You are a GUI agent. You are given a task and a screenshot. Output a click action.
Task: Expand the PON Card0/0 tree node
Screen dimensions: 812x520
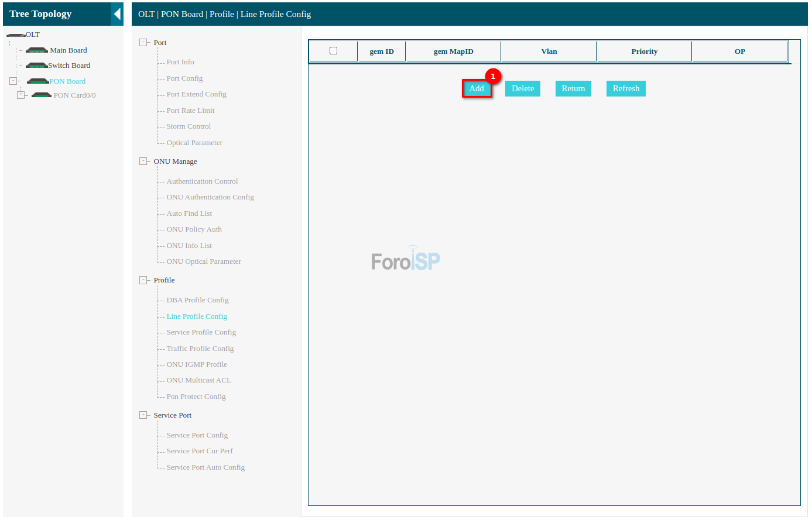tap(21, 95)
